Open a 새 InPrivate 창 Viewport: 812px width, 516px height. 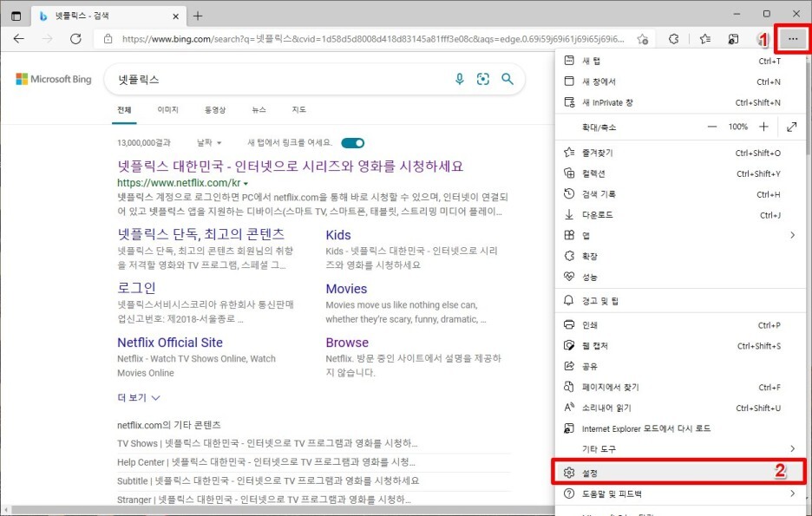680,102
